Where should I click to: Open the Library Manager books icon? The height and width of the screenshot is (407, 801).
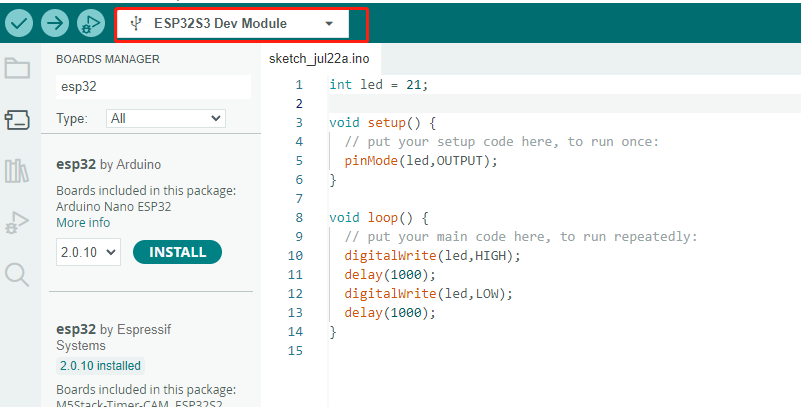17,171
